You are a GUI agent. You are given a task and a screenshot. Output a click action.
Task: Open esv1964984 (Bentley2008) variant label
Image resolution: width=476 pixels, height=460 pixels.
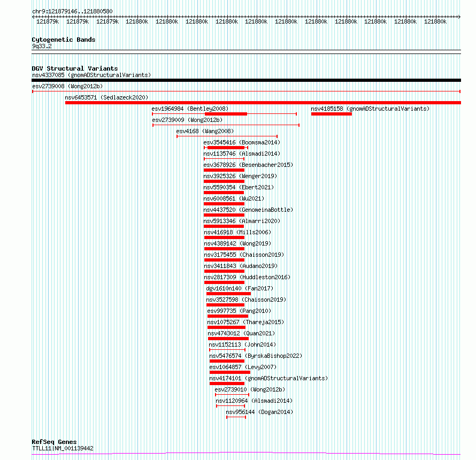[190, 109]
